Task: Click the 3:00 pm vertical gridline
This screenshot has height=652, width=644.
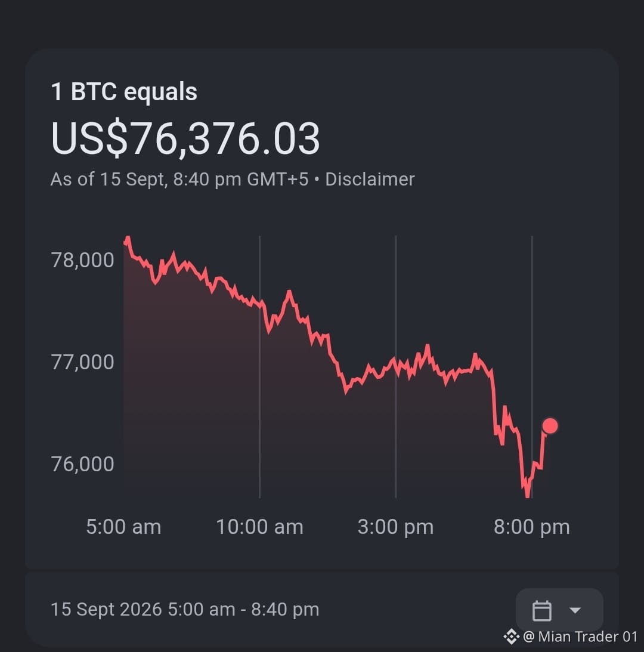Action: 396,367
